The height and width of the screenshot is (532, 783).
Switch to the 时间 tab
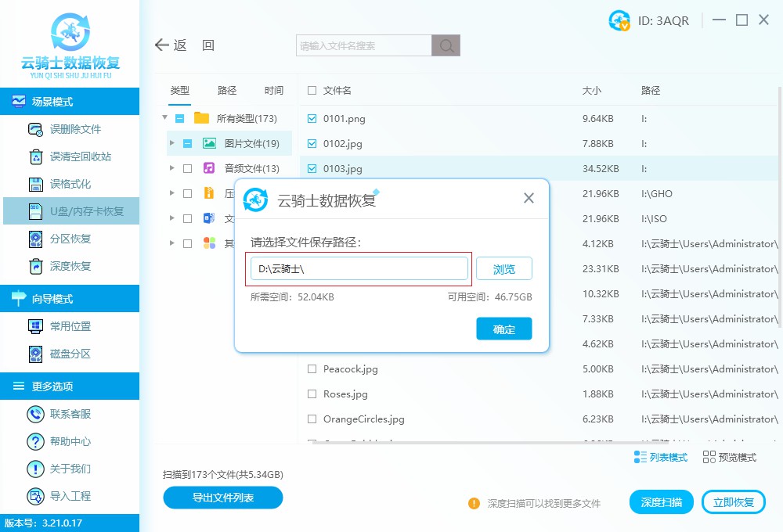pyautogui.click(x=273, y=90)
